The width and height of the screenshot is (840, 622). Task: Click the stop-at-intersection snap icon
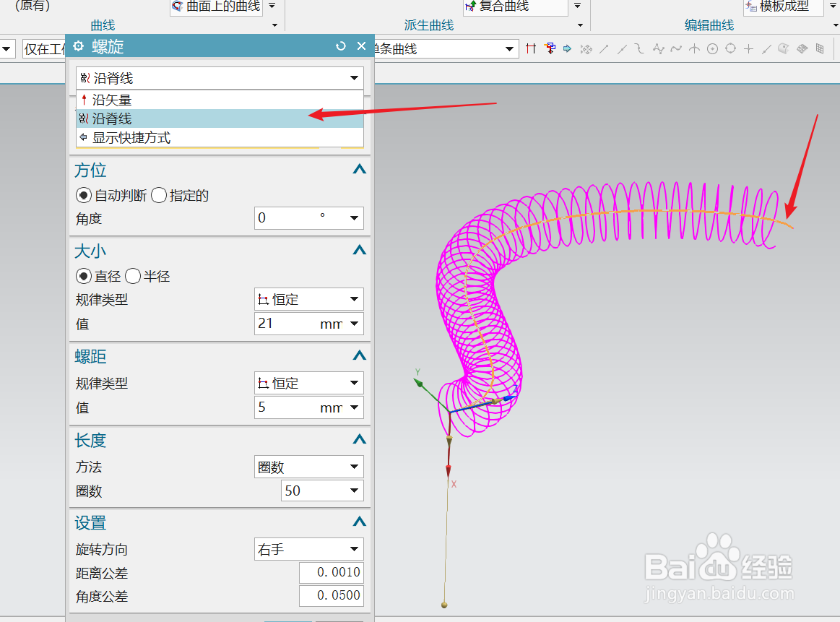pyautogui.click(x=531, y=48)
